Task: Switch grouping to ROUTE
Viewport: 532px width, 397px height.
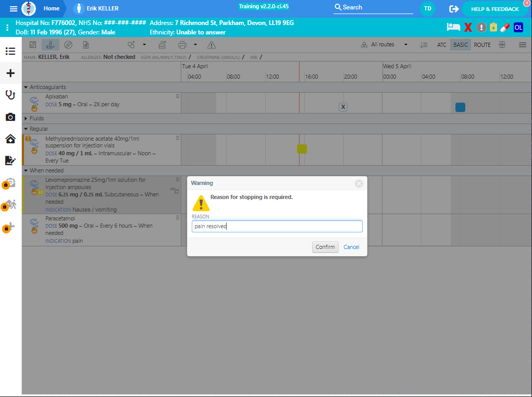Action: (x=482, y=45)
